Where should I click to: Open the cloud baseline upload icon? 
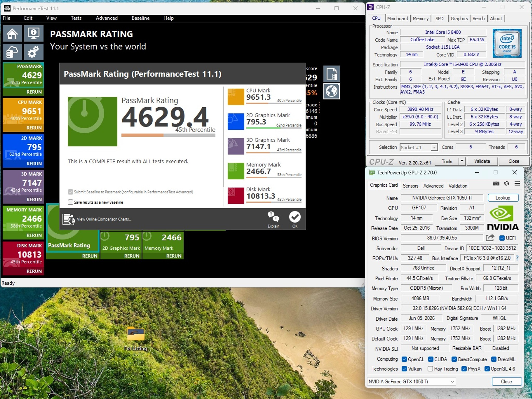[x=12, y=52]
